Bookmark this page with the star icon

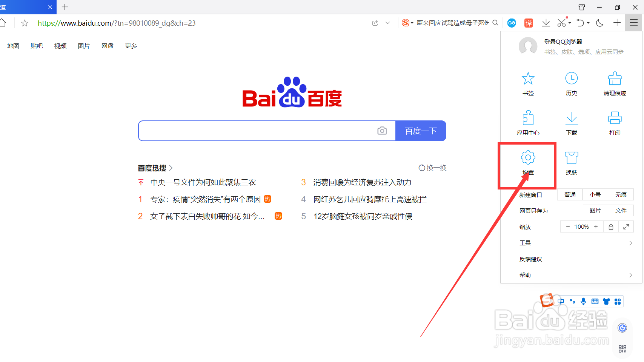pyautogui.click(x=25, y=23)
